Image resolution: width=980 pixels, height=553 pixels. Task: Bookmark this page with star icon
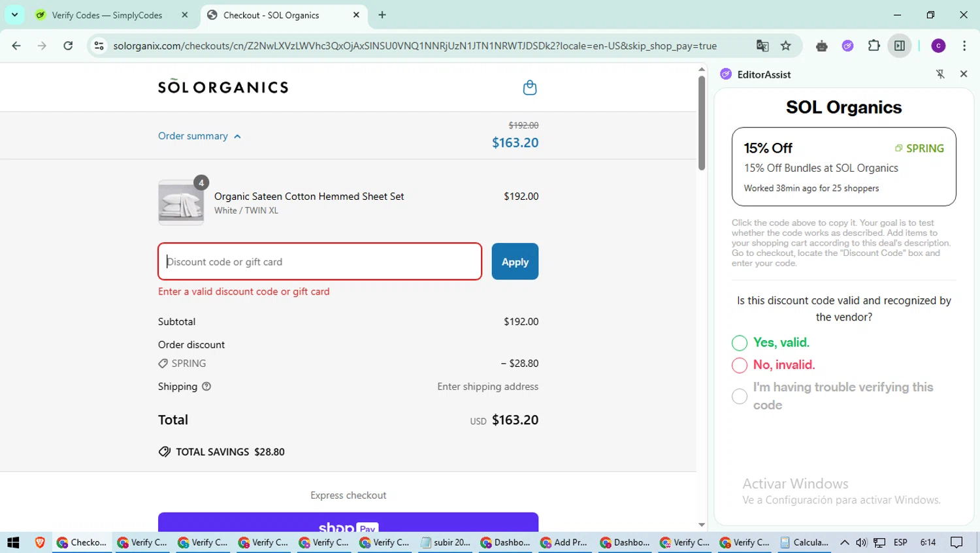pyautogui.click(x=786, y=46)
